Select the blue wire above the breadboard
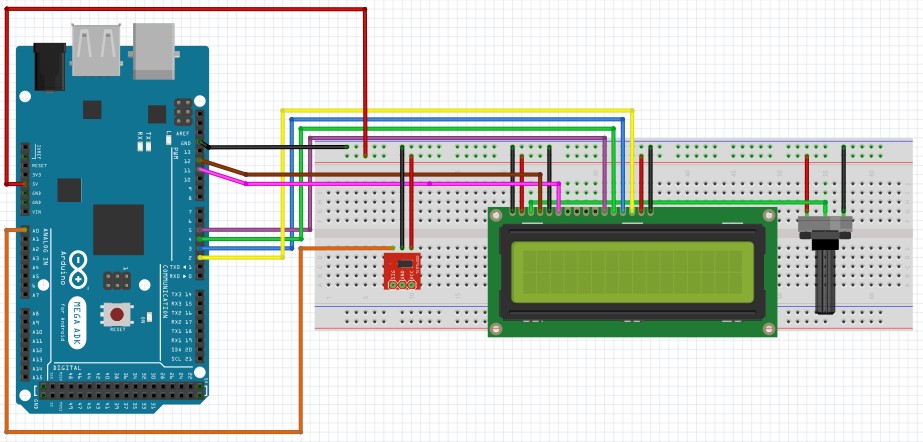 457,119
